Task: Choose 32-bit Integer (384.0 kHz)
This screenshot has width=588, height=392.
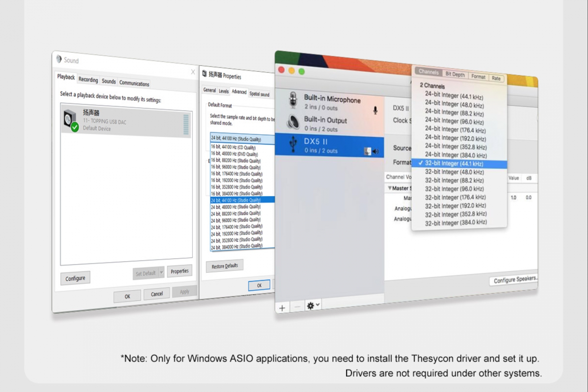Action: tap(456, 223)
